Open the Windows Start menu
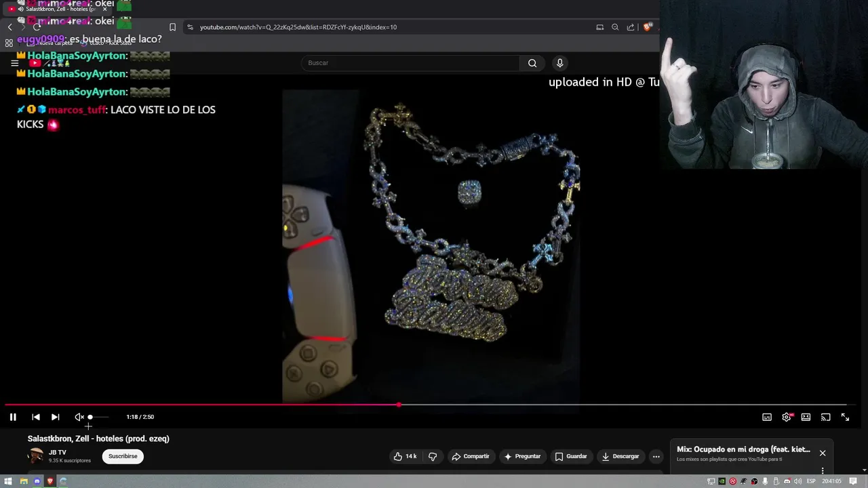This screenshot has height=488, width=868. point(9,481)
